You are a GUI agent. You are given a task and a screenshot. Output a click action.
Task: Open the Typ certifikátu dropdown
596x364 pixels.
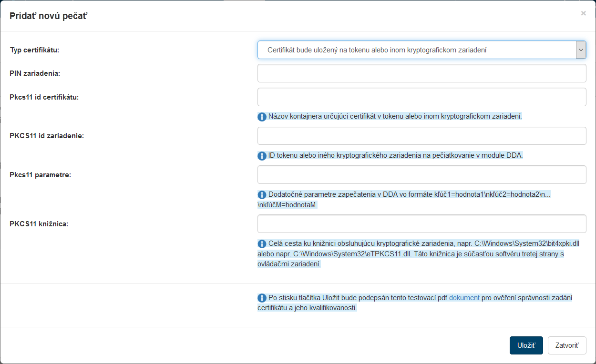[421, 50]
